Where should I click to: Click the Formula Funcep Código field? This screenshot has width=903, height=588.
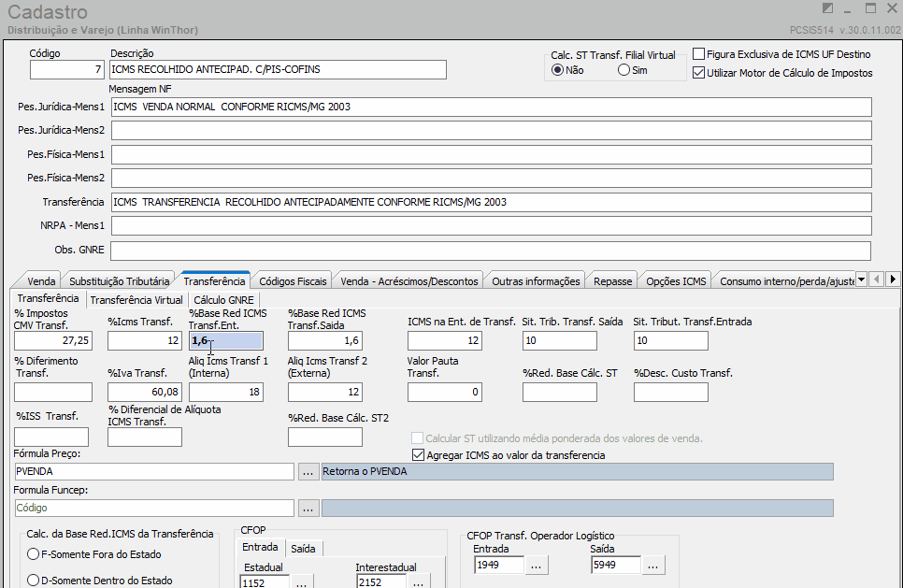point(154,508)
